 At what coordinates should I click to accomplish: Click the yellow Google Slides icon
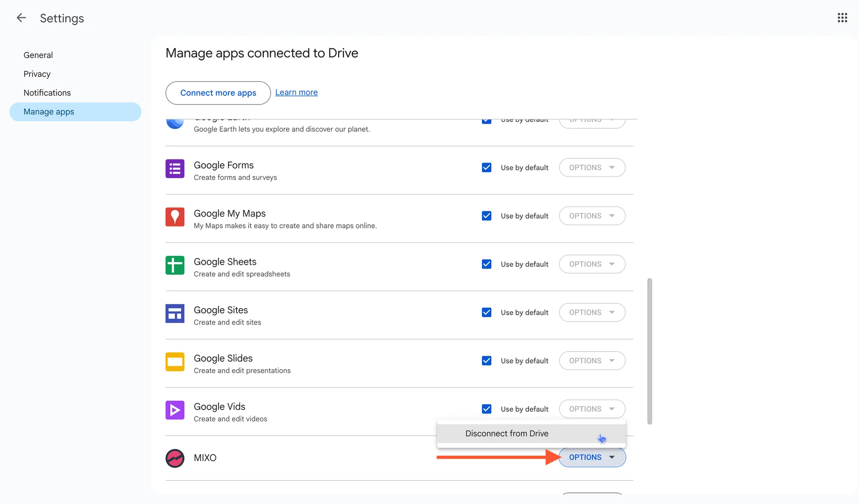(x=175, y=362)
